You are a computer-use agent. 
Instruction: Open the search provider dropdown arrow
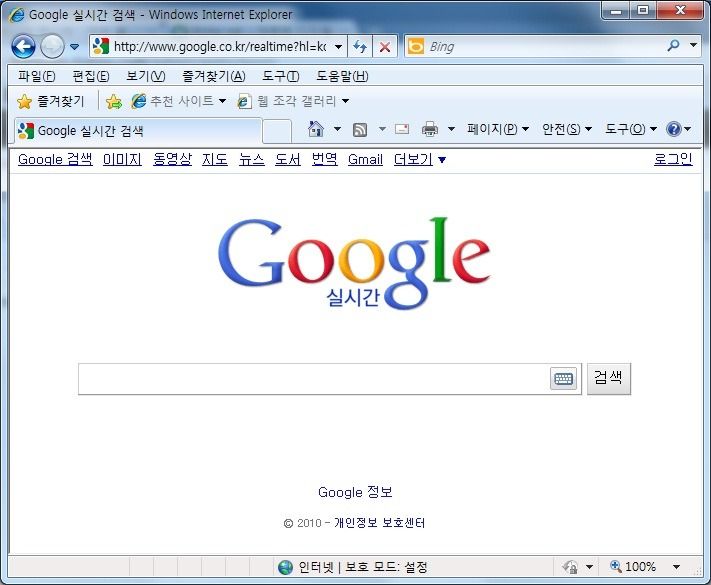[x=693, y=45]
